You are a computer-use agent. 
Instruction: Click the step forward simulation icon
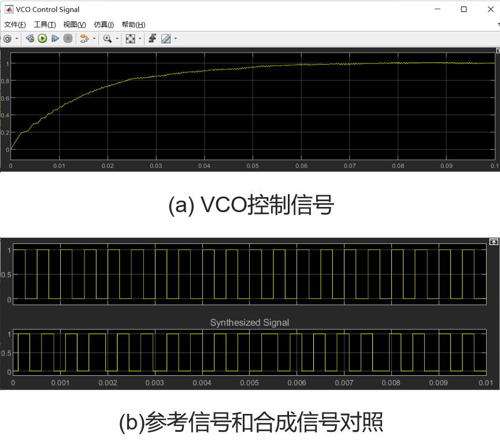pyautogui.click(x=55, y=39)
